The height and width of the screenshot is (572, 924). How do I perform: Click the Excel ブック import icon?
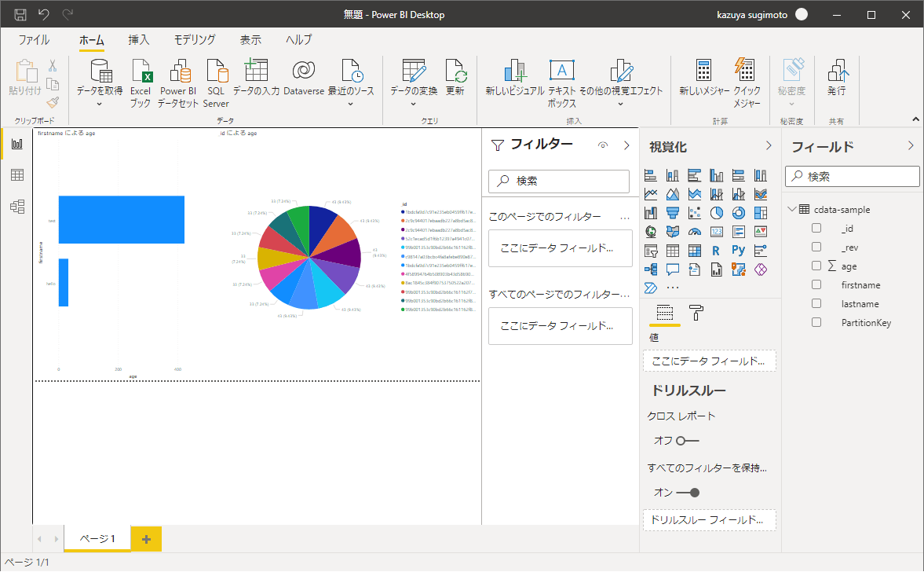pos(141,72)
